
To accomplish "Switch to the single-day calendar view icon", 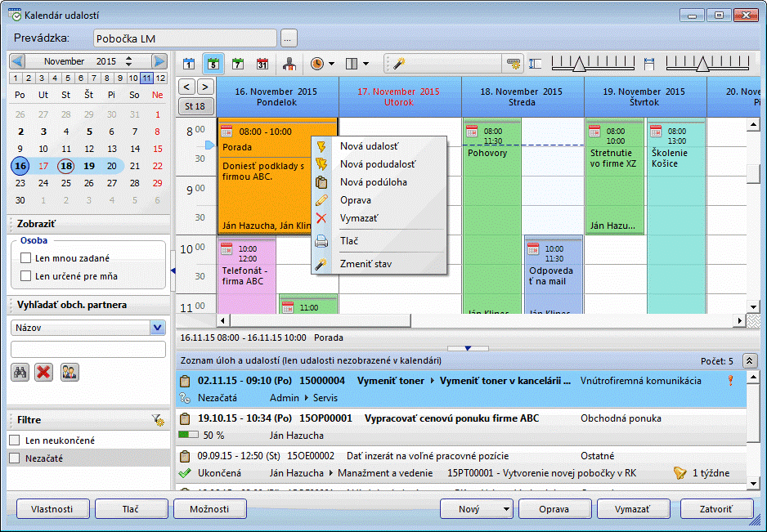I will point(189,64).
